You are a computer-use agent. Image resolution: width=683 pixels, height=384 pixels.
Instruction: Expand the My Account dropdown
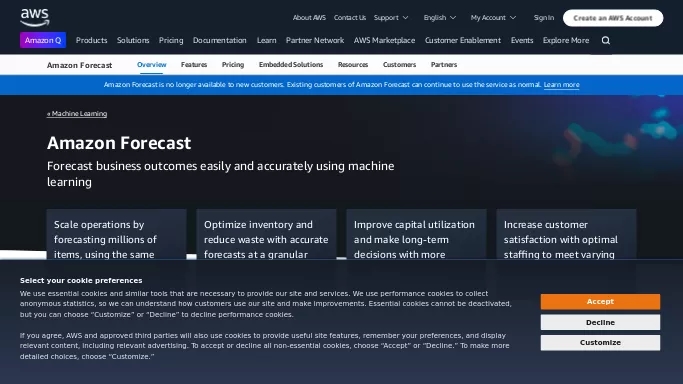(x=493, y=18)
